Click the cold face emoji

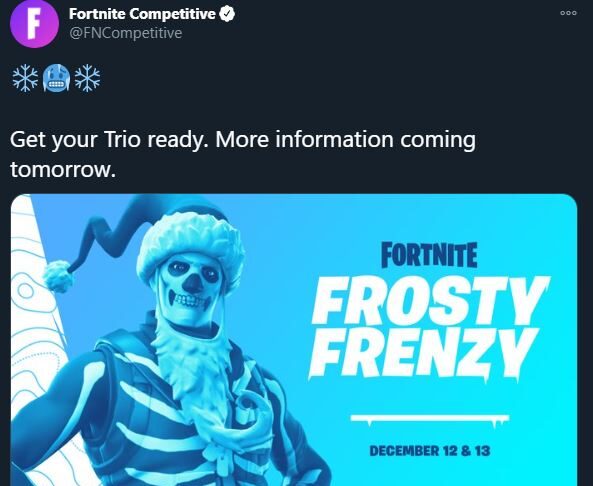point(56,78)
